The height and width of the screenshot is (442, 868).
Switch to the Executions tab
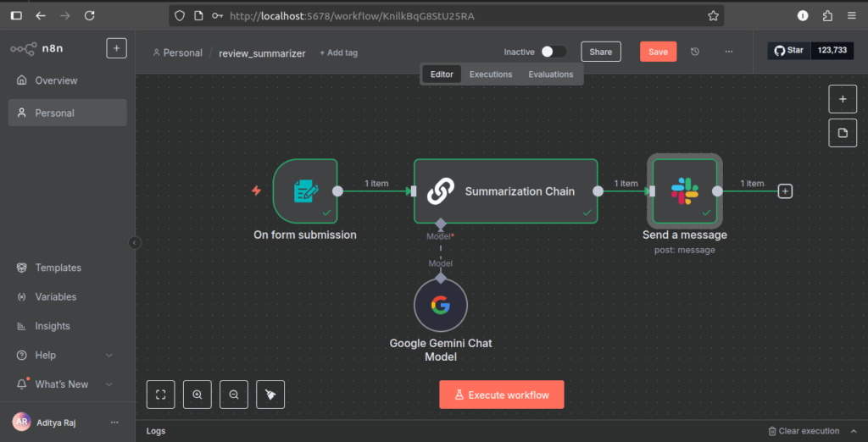point(491,75)
